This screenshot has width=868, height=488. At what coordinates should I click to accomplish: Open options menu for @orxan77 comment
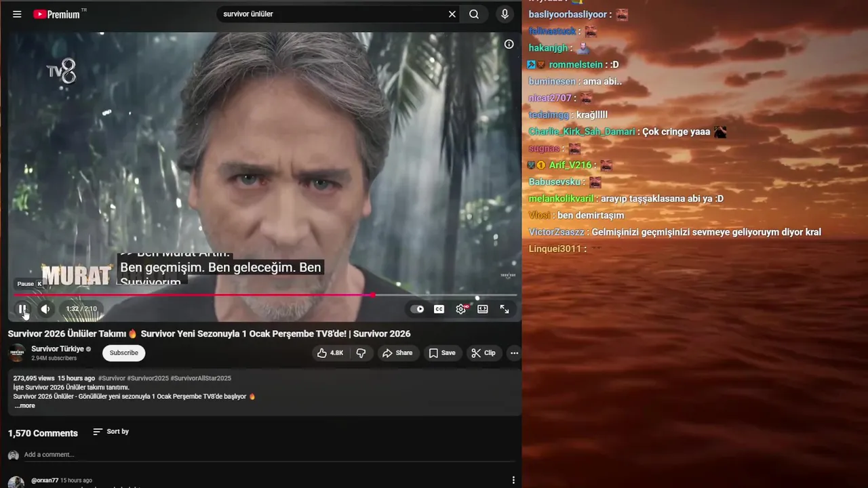point(513,481)
